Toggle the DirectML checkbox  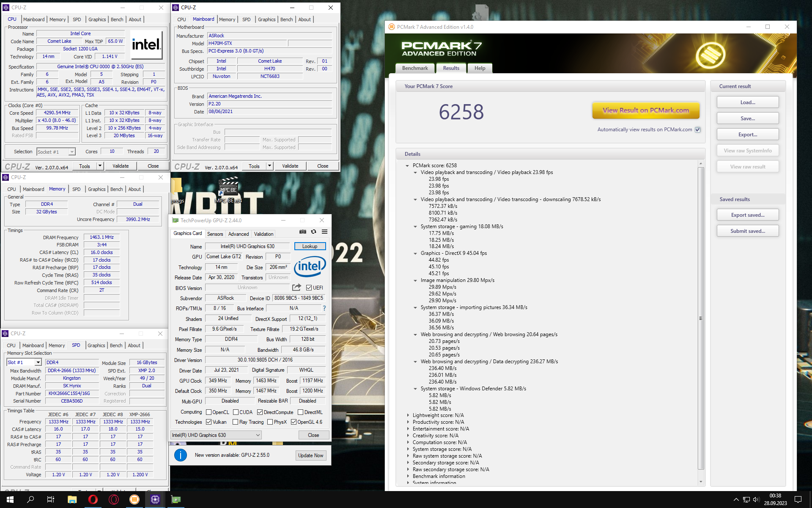[x=300, y=412]
